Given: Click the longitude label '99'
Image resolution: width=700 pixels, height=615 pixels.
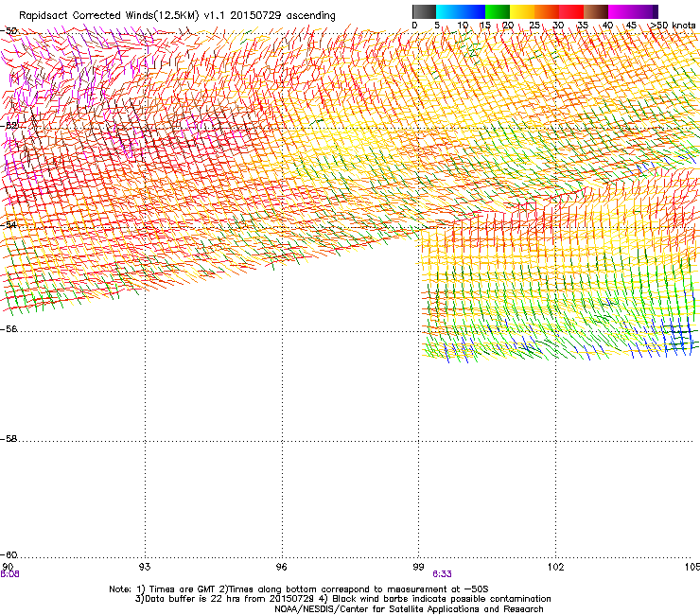Looking at the screenshot, I should (x=418, y=567).
